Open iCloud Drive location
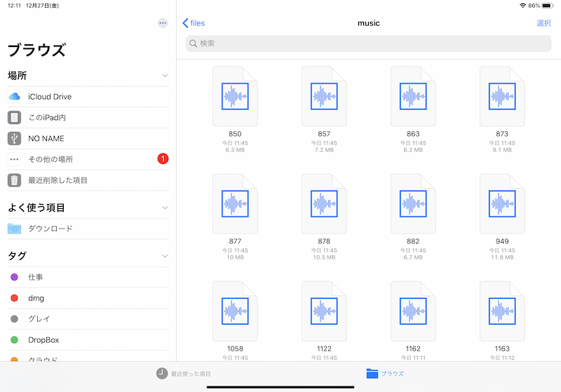This screenshot has height=392, width=561. (49, 97)
